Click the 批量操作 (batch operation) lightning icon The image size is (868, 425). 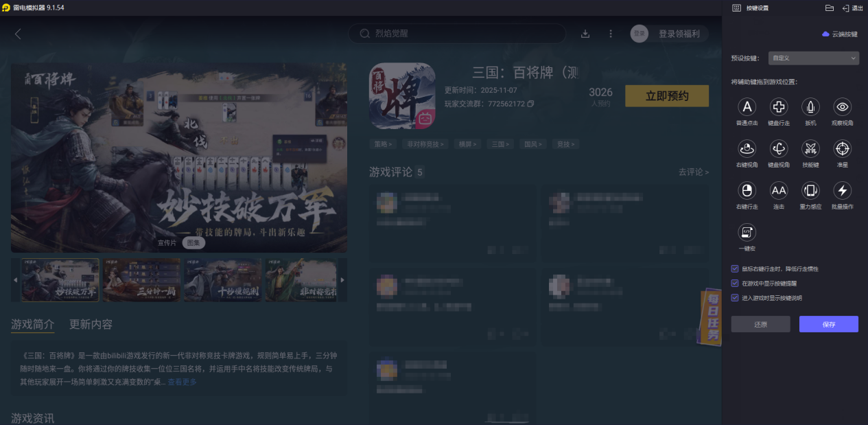point(842,191)
